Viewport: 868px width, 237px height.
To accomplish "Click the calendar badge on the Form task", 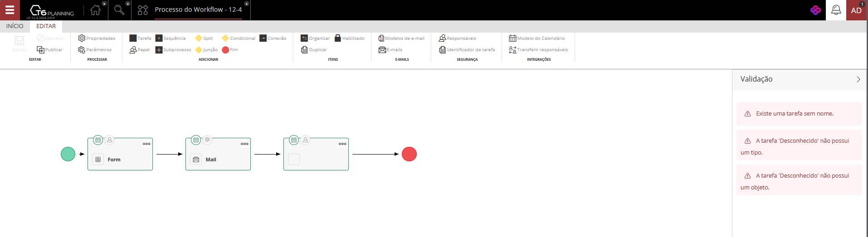I will pos(98,140).
